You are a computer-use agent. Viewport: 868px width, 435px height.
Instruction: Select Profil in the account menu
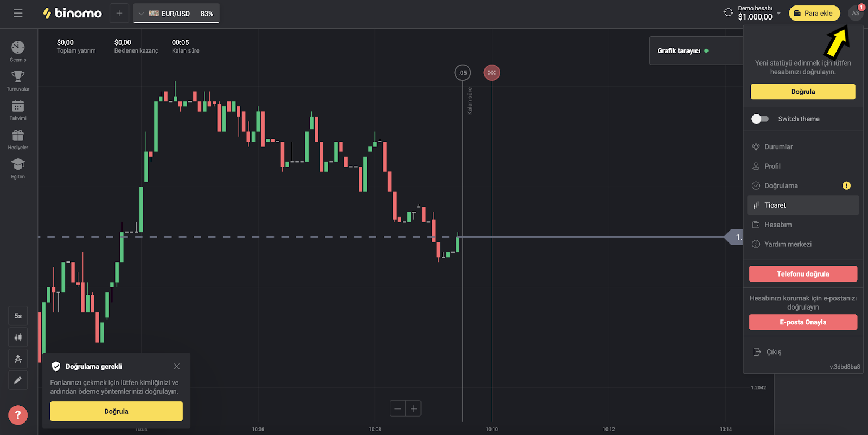click(x=773, y=166)
